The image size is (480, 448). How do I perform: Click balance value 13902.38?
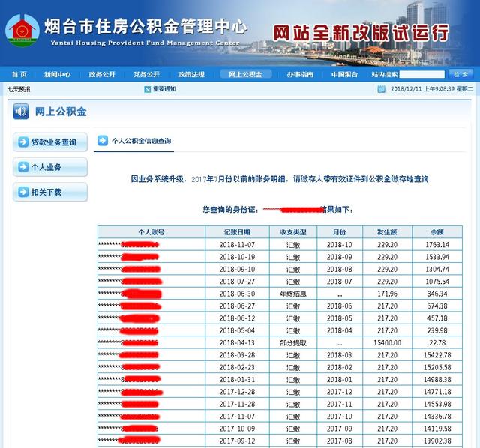coord(437,441)
